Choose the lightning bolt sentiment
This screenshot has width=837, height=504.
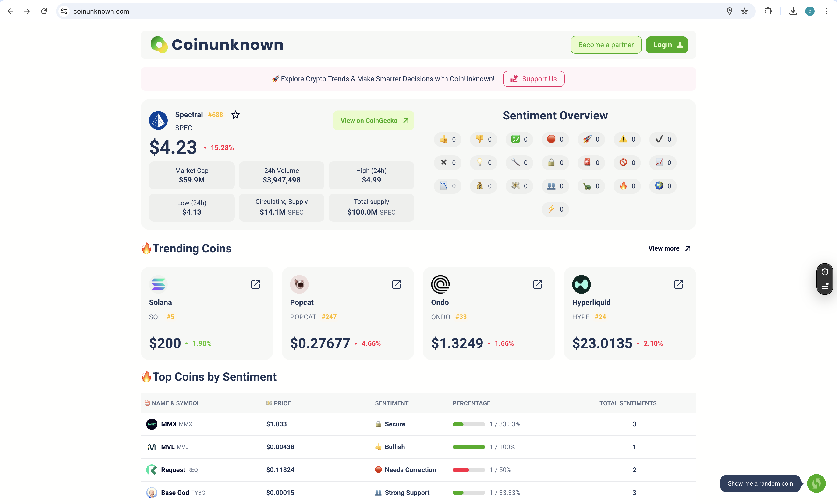(x=555, y=209)
